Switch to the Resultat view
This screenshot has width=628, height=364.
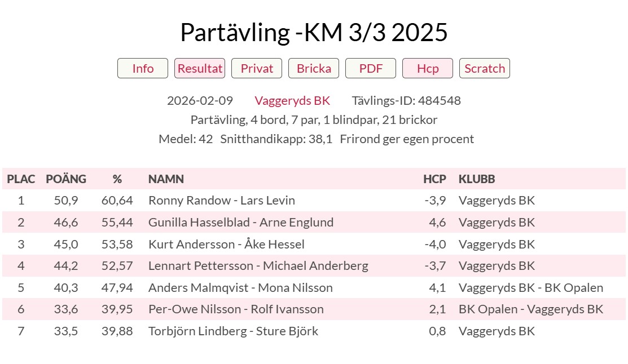pos(200,68)
